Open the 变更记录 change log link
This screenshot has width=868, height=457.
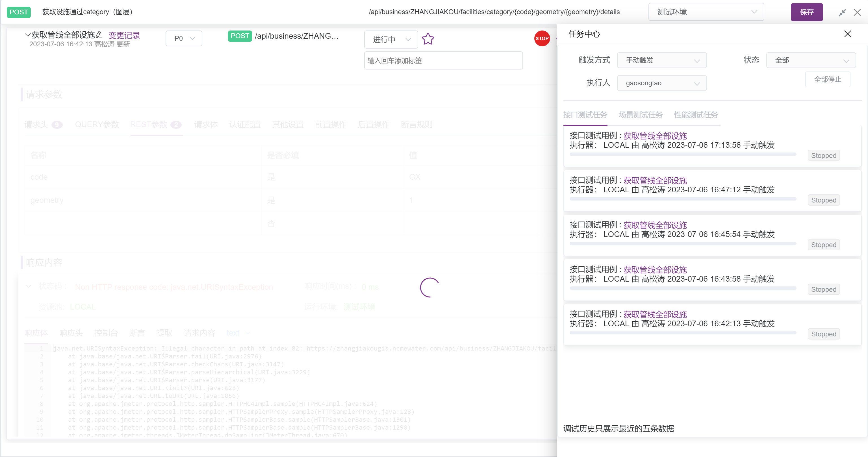(x=124, y=35)
